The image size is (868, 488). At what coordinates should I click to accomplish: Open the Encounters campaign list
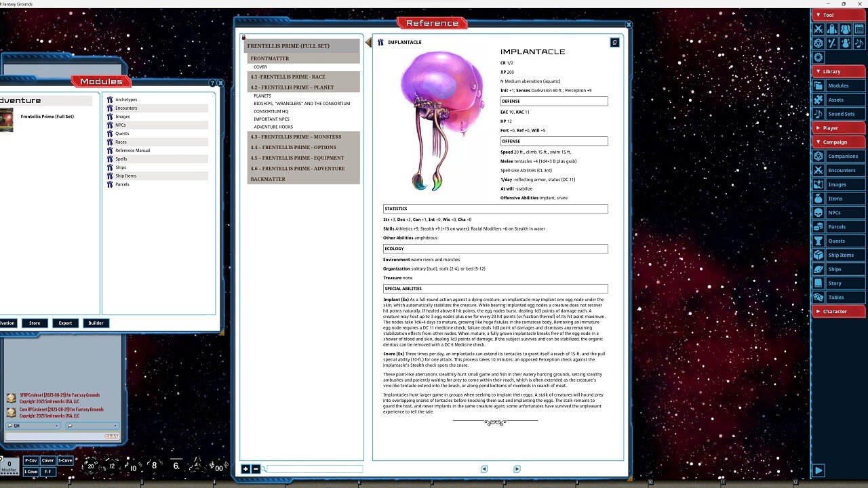[x=843, y=169]
